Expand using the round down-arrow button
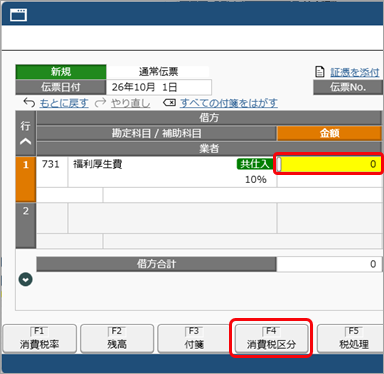Screen dimensions: 384x374 point(26,279)
